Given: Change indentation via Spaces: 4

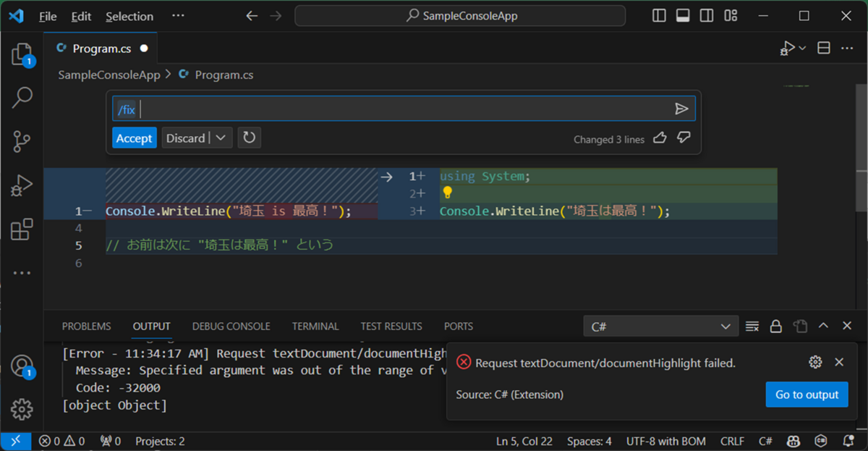Looking at the screenshot, I should (x=589, y=441).
